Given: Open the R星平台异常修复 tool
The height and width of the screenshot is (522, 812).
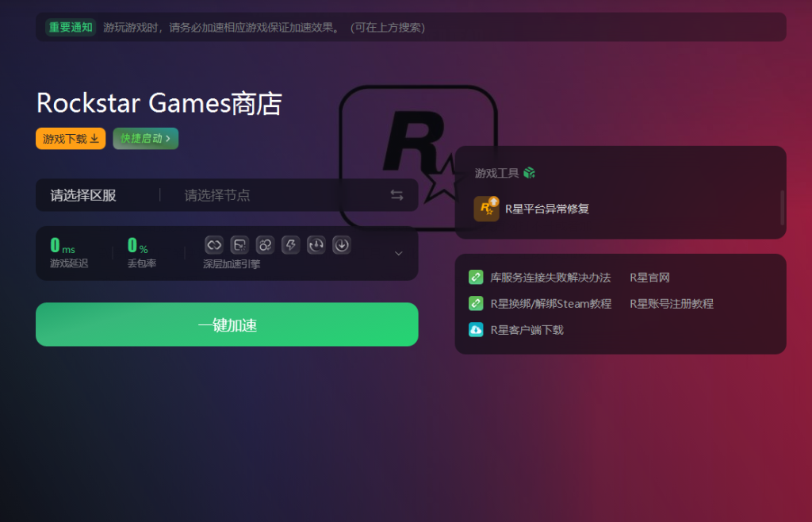Looking at the screenshot, I should [532, 209].
